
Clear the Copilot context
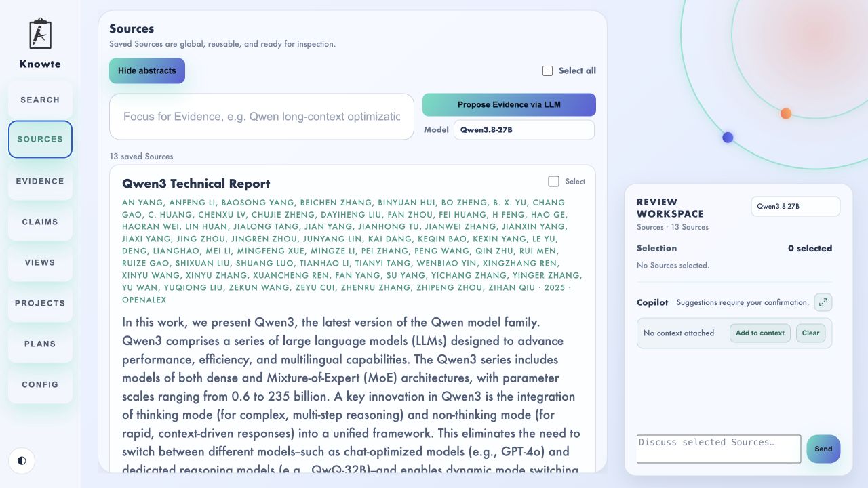pyautogui.click(x=811, y=333)
